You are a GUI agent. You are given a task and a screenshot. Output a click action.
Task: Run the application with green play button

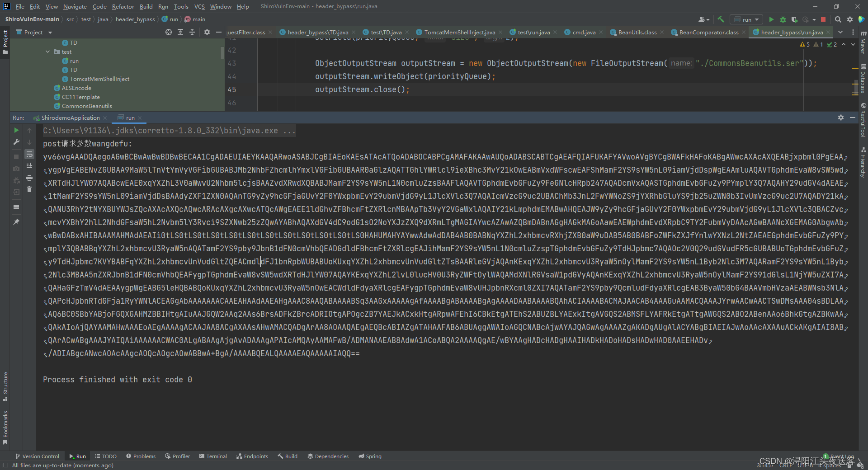(x=771, y=19)
